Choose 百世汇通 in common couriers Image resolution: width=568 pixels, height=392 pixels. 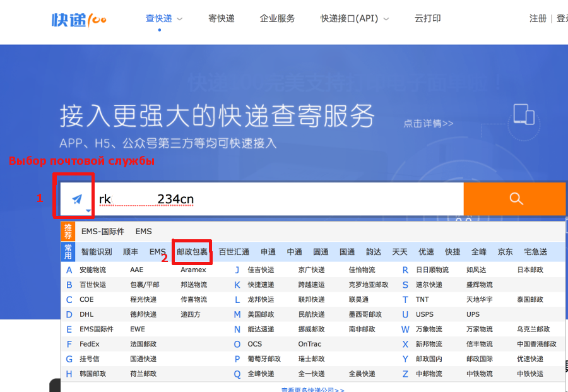click(x=234, y=252)
